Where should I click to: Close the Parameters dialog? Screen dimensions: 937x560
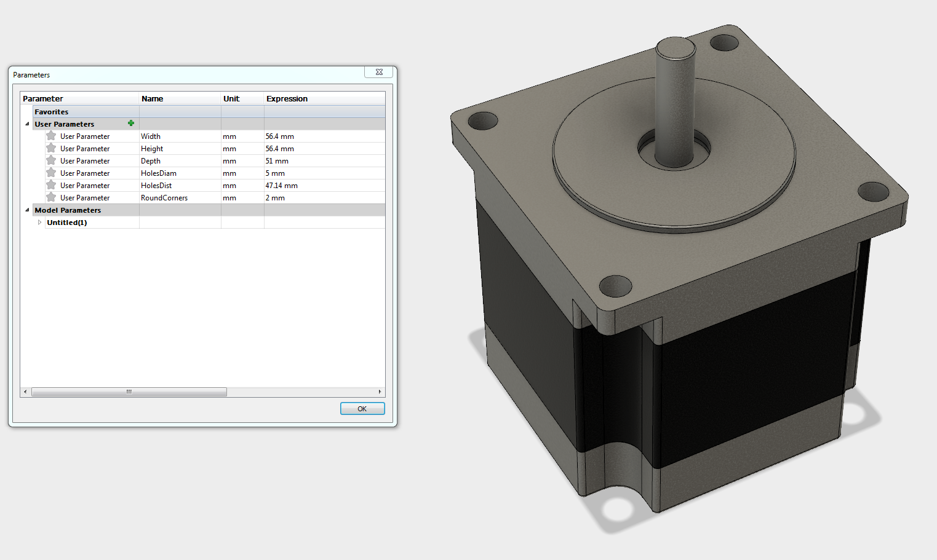pos(379,72)
